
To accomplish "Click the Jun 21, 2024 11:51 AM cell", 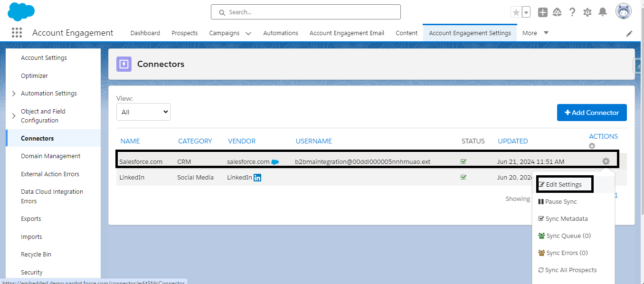I will pos(531,161).
